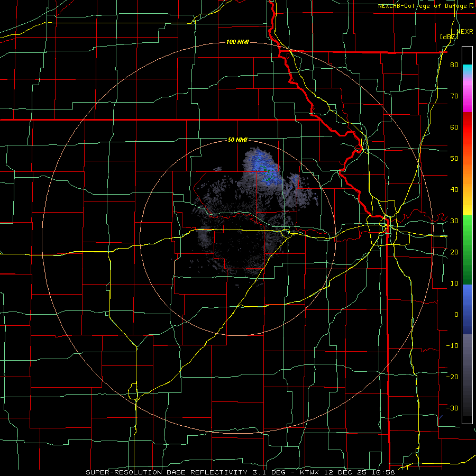476x476 pixels.
Task: Click the green band of the reflectivity color bar
Action: coord(467,250)
